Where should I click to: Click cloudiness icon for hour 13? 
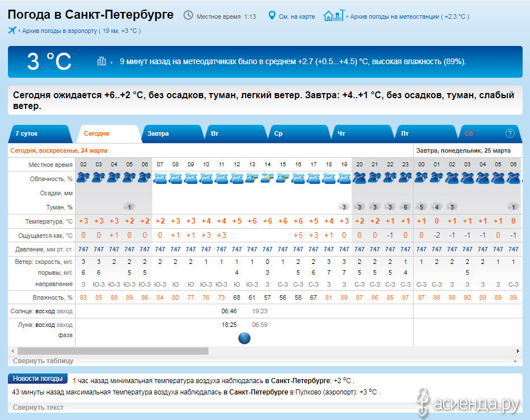[x=252, y=178]
